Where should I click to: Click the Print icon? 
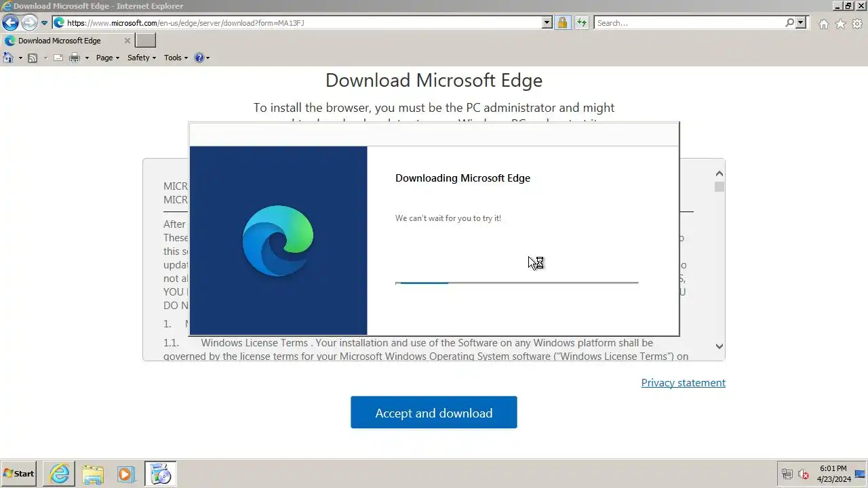(75, 58)
